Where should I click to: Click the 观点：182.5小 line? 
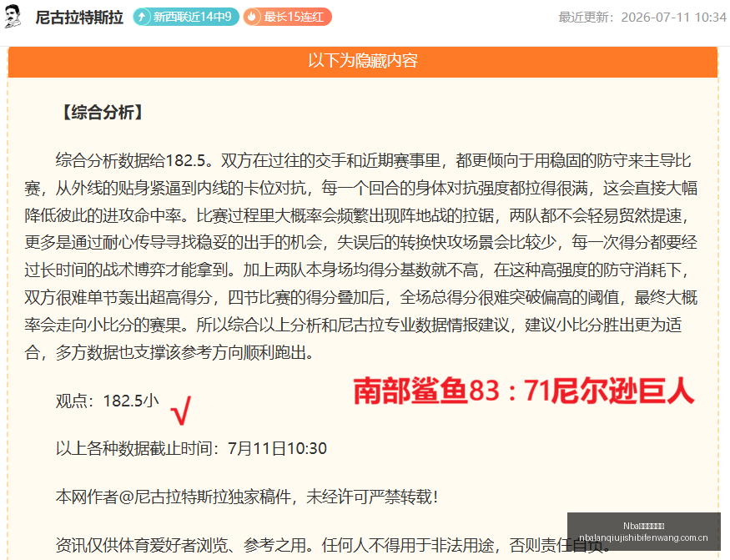point(108,401)
